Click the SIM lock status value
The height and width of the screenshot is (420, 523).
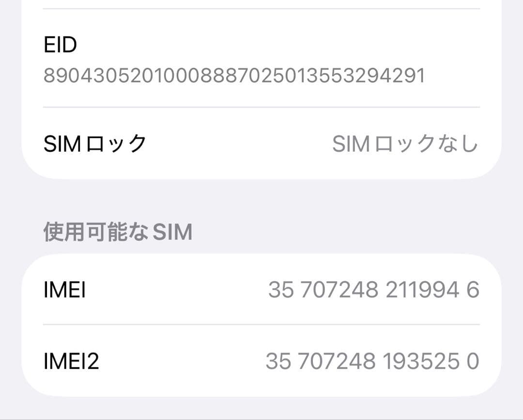click(x=407, y=142)
